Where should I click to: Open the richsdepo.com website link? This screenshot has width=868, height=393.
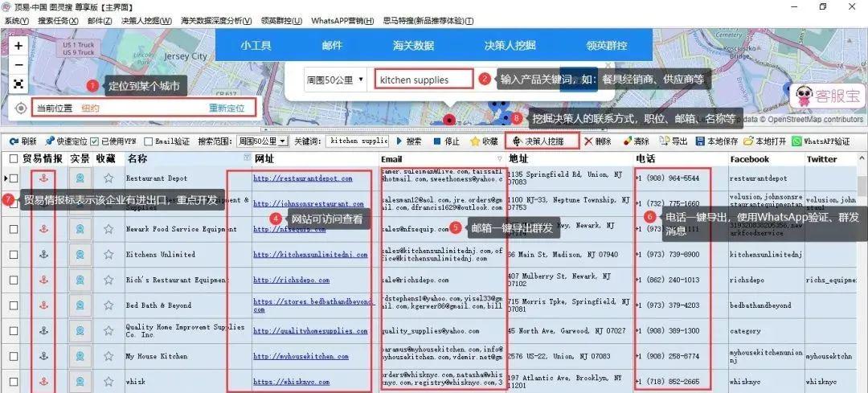click(291, 280)
